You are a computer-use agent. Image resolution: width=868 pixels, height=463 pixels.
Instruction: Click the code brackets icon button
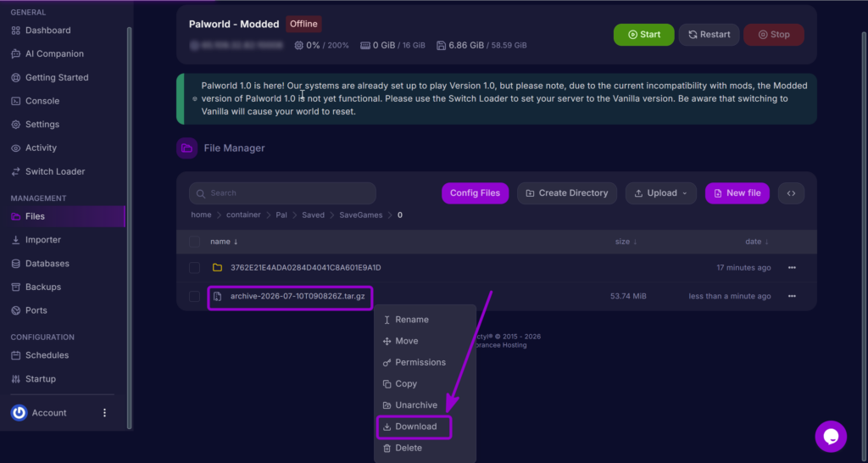791,193
